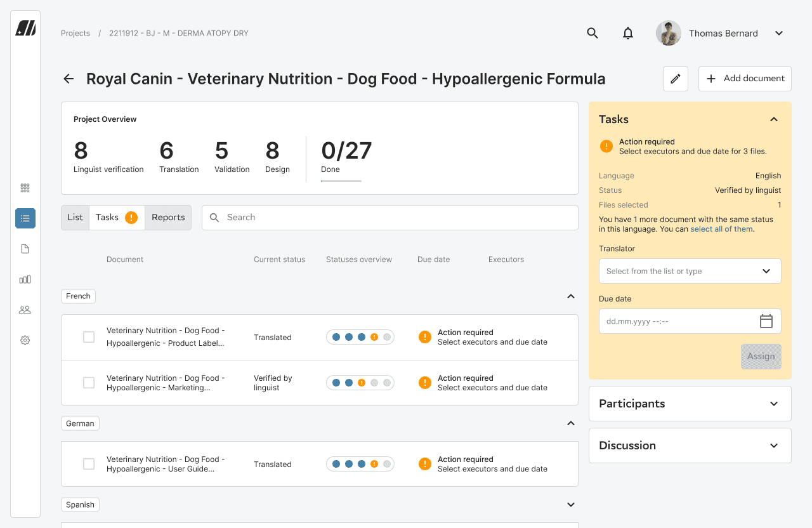Click the magnifier icon in Search field
Viewport: 812px width, 528px height.
215,218
